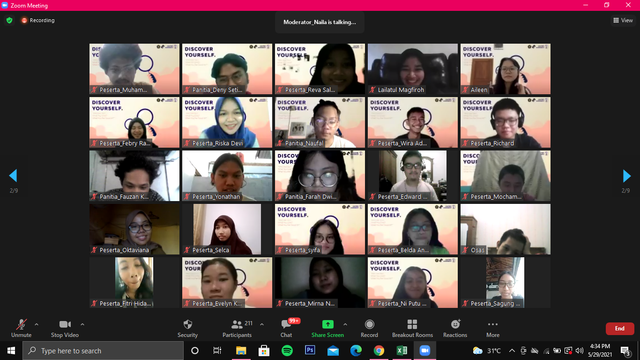Open Task View on the taskbar

click(x=217, y=351)
